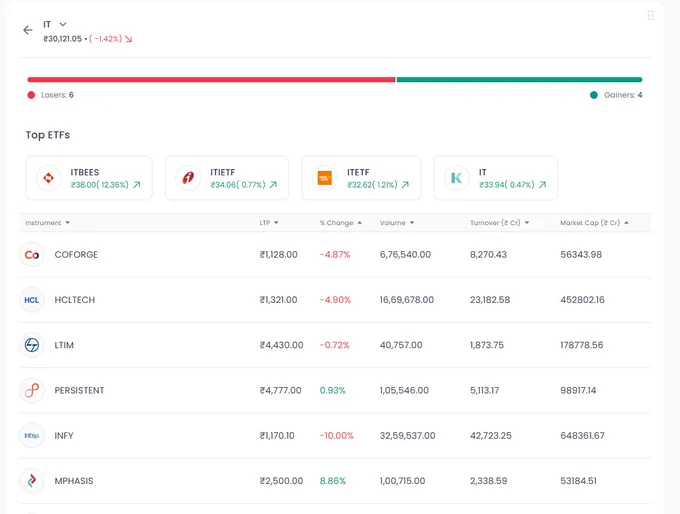Click LTIM volume 40,757.00
The image size is (680, 514).
pyautogui.click(x=401, y=345)
